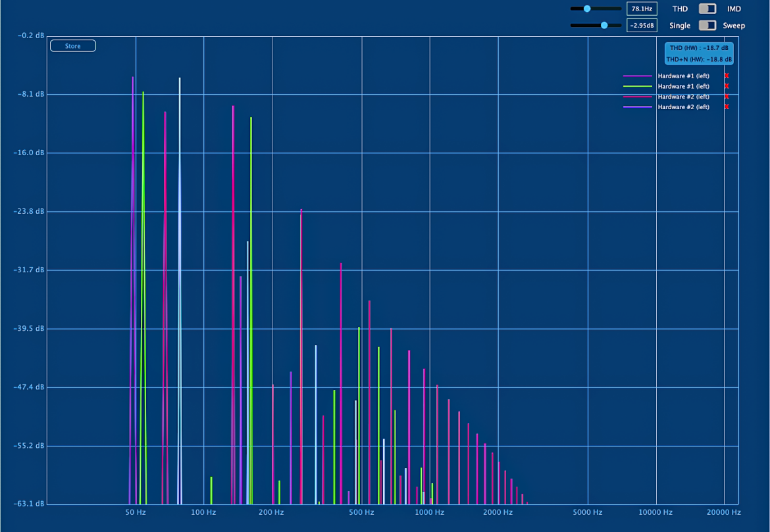Click the THD+N (HW): -18.8 dB readout

click(700, 59)
